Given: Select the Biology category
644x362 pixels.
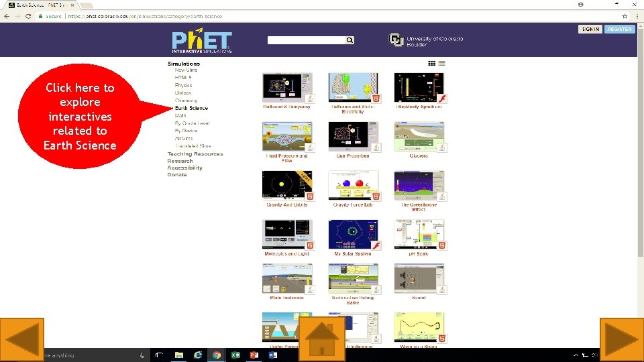Looking at the screenshot, I should click(182, 93).
